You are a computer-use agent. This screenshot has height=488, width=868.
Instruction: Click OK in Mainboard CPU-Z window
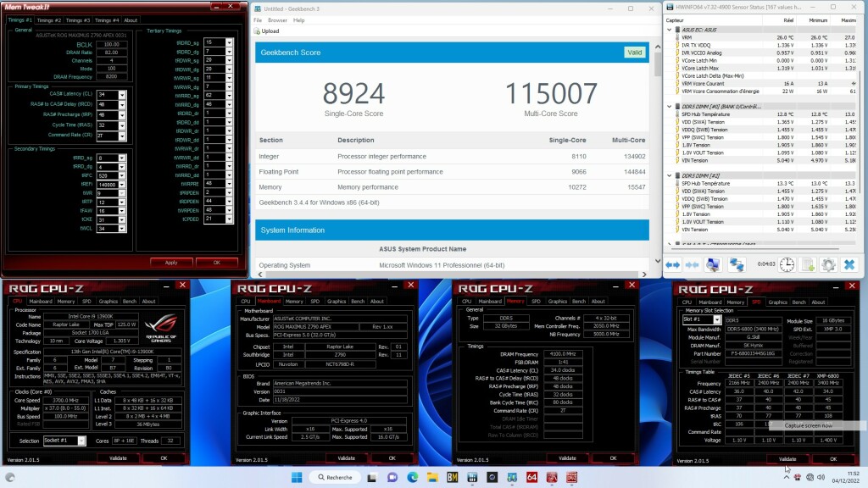[392, 458]
